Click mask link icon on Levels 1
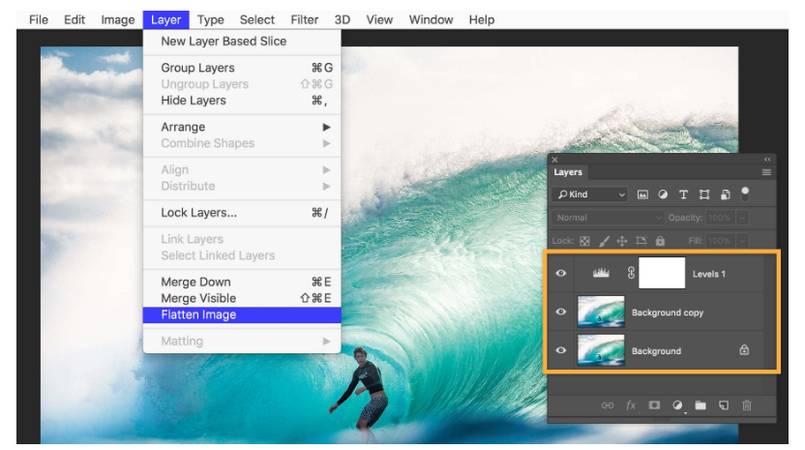805x450 pixels. click(631, 273)
